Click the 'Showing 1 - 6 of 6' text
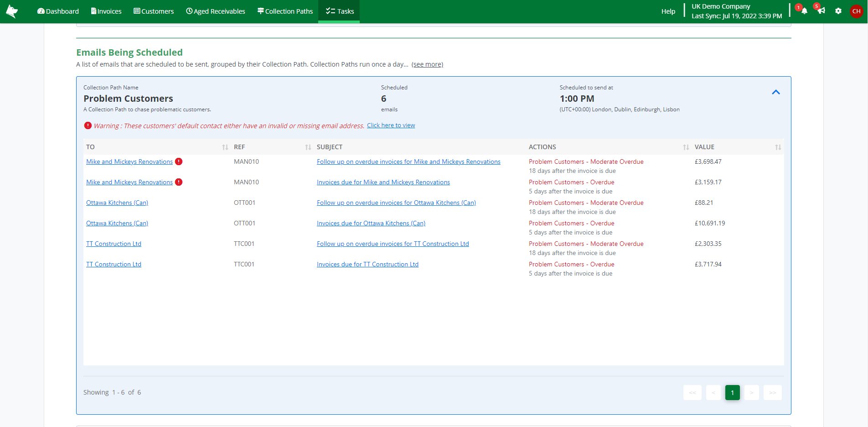 [112, 392]
